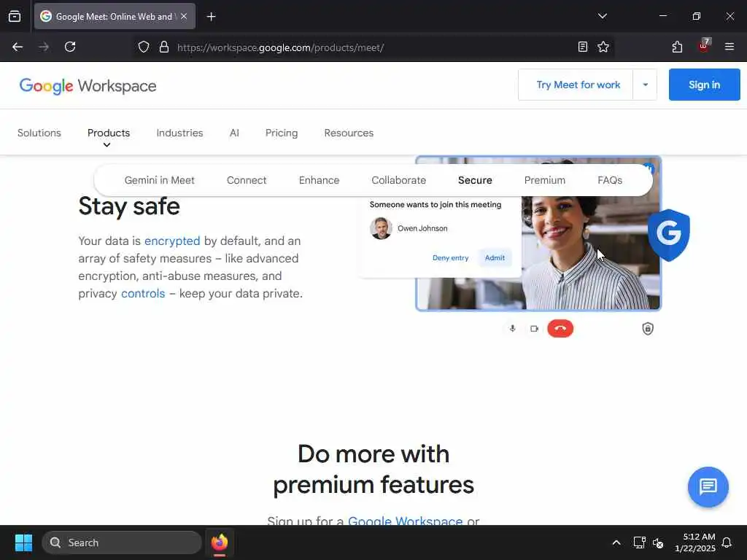Click Deny entry in join request
Viewport: 747px width, 560px height.
450,257
